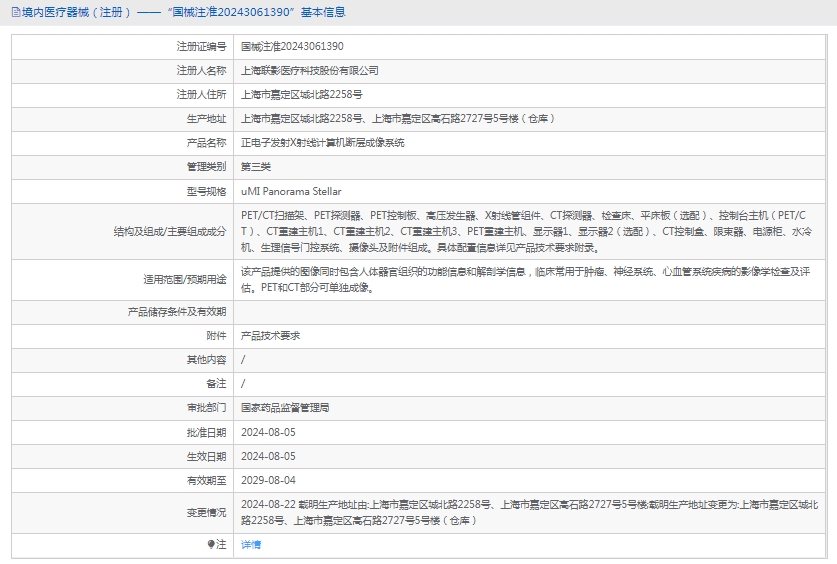
Task: Click the empty 产品储存条件及有效期 value cell
Action: point(530,312)
